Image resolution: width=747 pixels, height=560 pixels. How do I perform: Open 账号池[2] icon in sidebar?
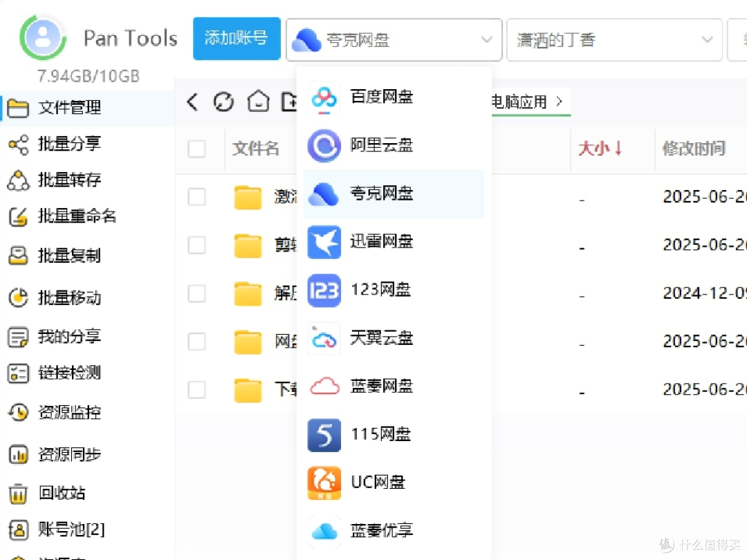(18, 530)
